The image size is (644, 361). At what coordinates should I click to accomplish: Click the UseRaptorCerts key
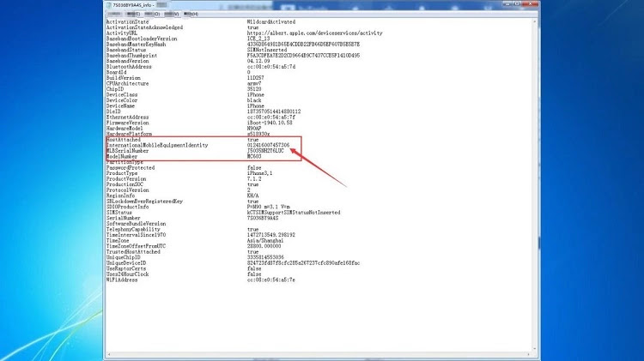[127, 268]
